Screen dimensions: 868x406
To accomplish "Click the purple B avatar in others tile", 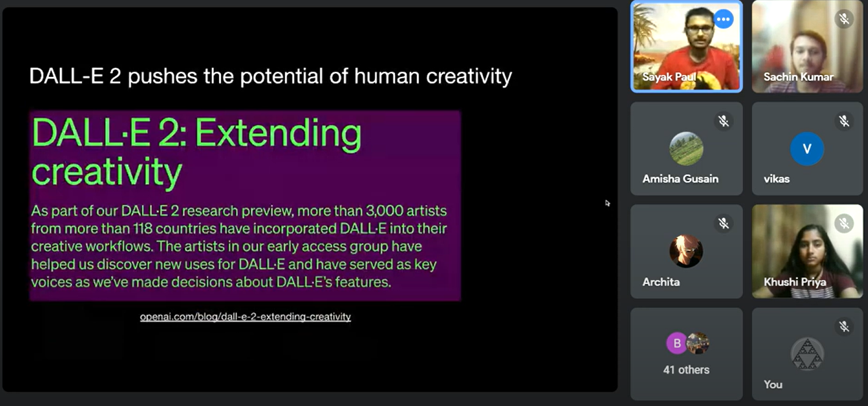I will (x=676, y=343).
